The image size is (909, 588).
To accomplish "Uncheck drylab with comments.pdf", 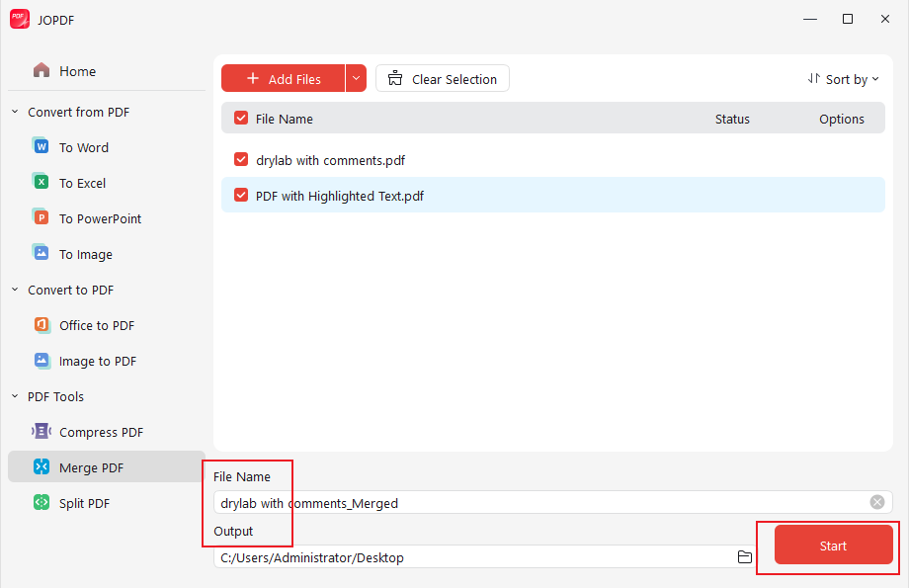I will coord(240,159).
